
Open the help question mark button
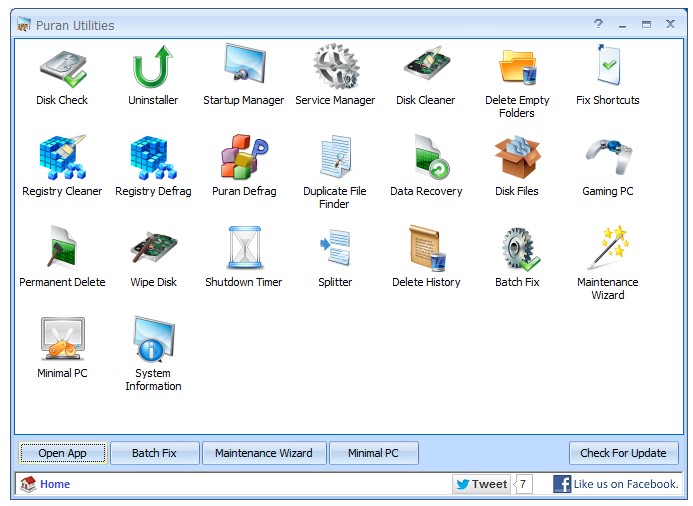point(598,23)
